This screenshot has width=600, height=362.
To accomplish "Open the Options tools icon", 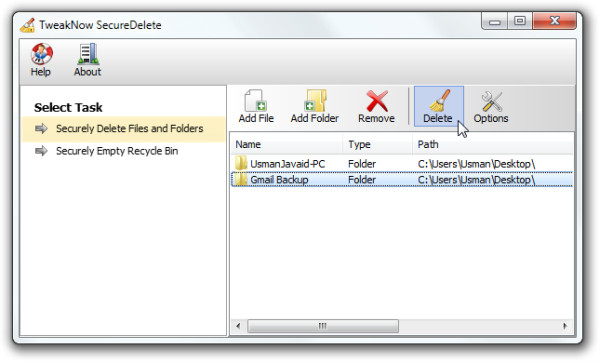I will 492,101.
